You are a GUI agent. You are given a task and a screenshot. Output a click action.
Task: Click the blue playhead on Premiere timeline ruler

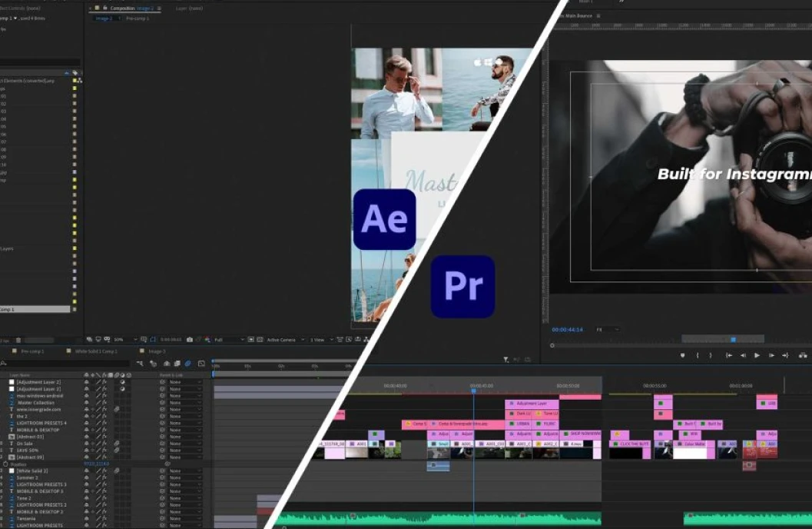[x=473, y=391]
